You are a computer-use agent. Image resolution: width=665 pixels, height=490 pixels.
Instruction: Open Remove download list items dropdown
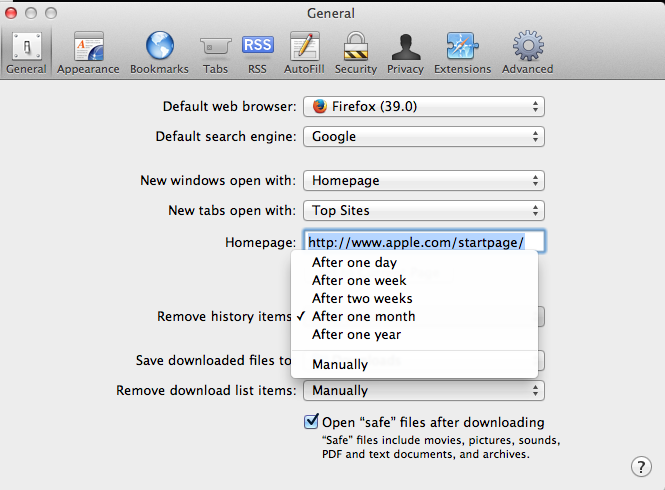(x=424, y=390)
